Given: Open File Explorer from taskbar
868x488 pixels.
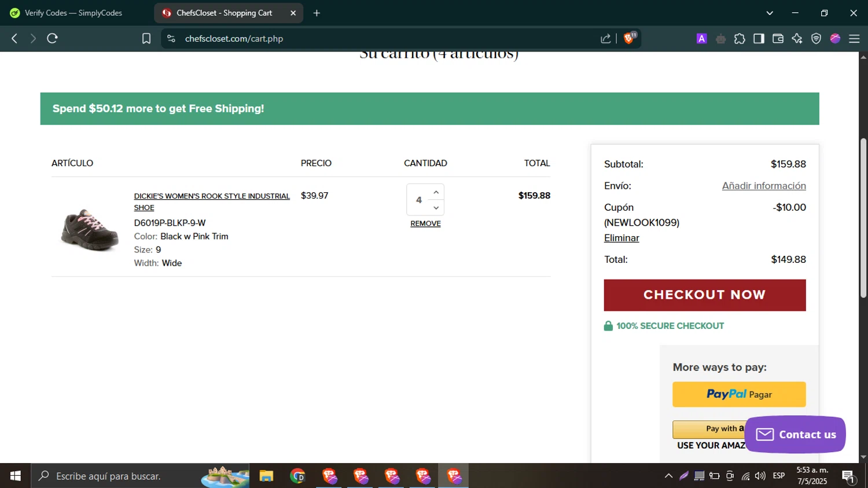Looking at the screenshot, I should coord(266,476).
